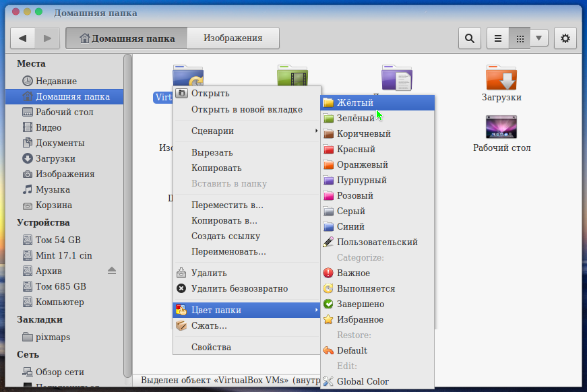Open Корзина in the sidebar
587x392 pixels.
(65, 205)
